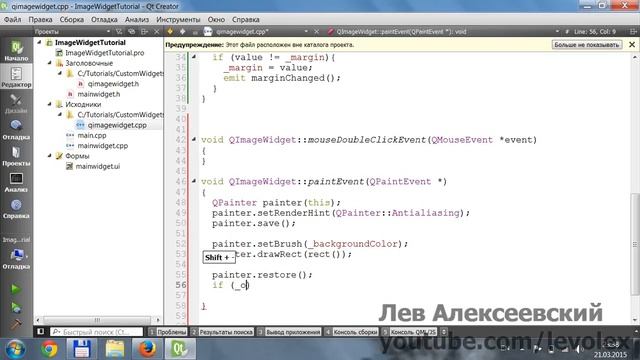Fold the paintEvent function block

pyautogui.click(x=194, y=181)
